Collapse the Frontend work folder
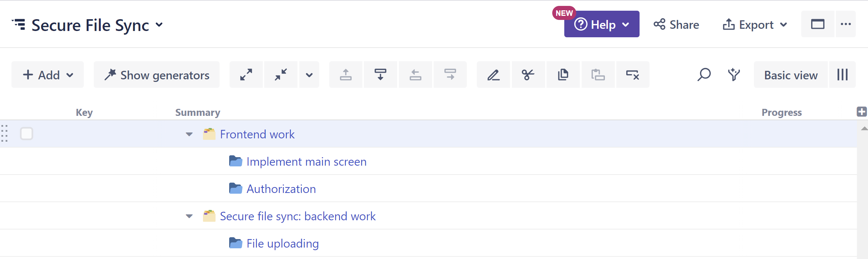This screenshot has width=868, height=259. [189, 134]
